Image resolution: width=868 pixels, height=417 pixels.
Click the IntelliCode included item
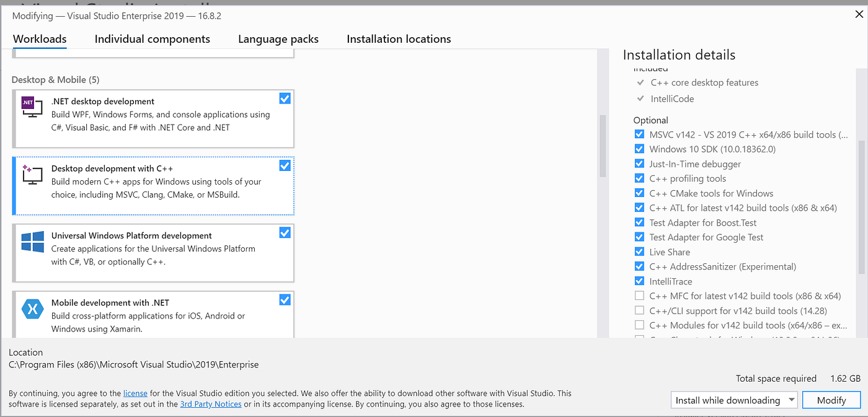672,99
